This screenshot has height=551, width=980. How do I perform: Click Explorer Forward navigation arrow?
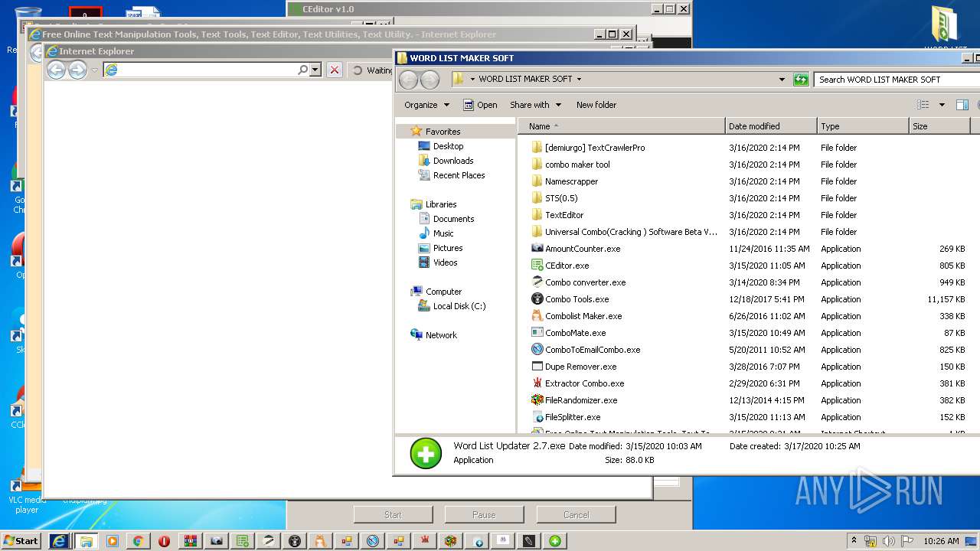pyautogui.click(x=430, y=79)
